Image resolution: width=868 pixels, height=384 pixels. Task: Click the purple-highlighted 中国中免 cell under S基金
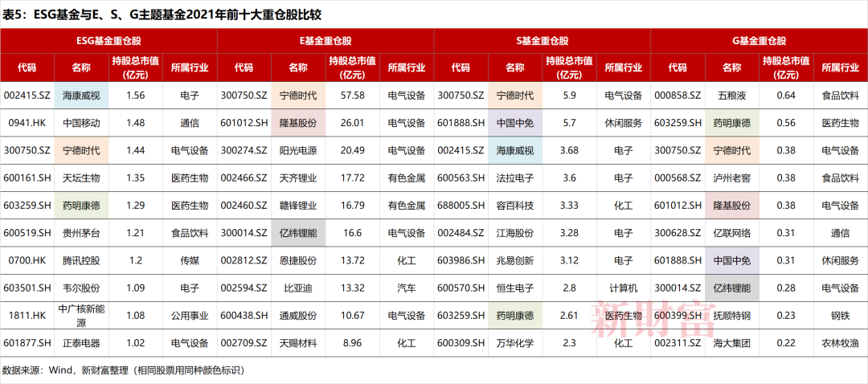click(x=515, y=123)
